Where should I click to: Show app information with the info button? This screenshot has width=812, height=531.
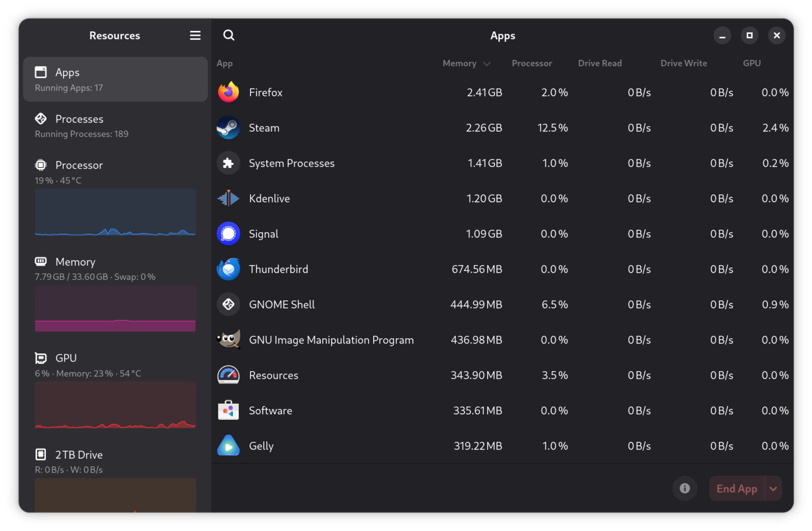pos(685,488)
